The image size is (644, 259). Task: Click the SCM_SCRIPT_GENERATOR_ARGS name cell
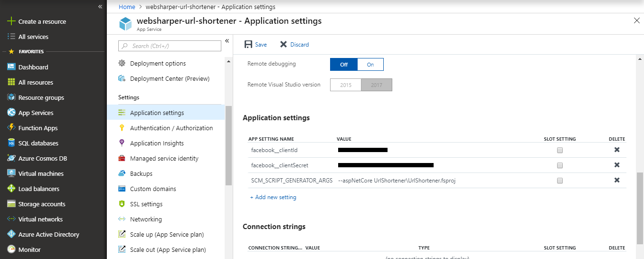pos(291,181)
